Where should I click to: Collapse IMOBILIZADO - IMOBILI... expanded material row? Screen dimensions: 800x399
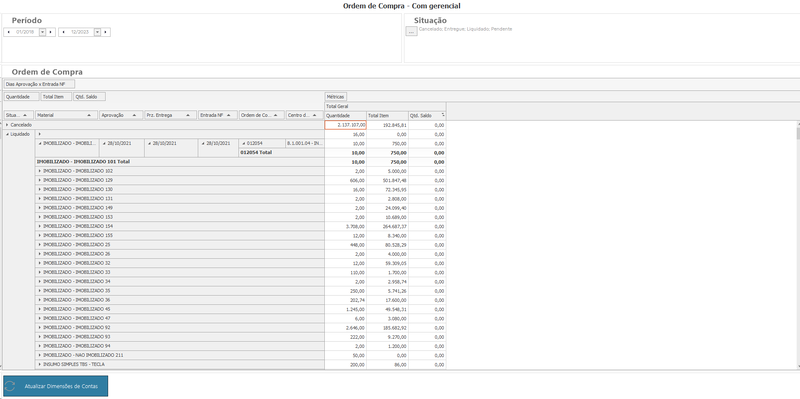40,143
